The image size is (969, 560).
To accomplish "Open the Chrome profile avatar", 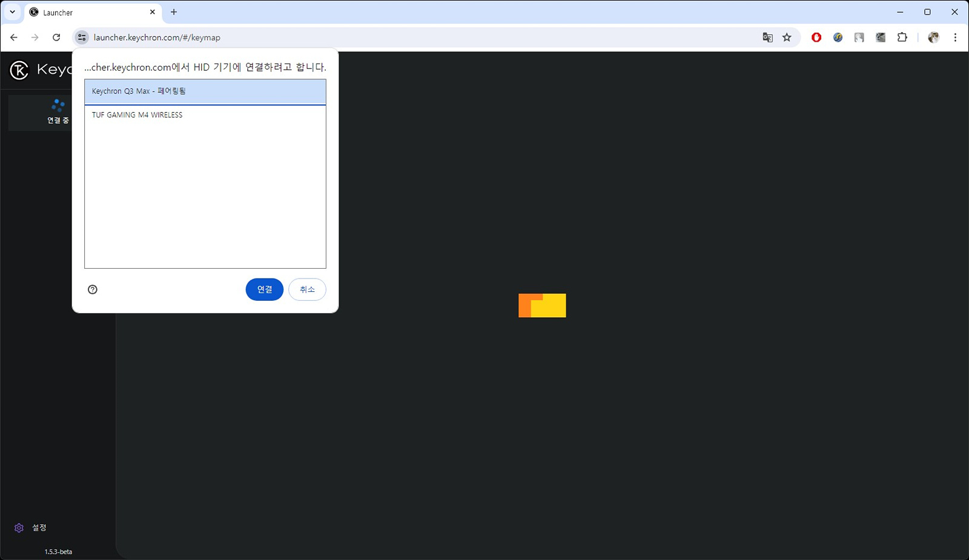I will click(x=933, y=38).
